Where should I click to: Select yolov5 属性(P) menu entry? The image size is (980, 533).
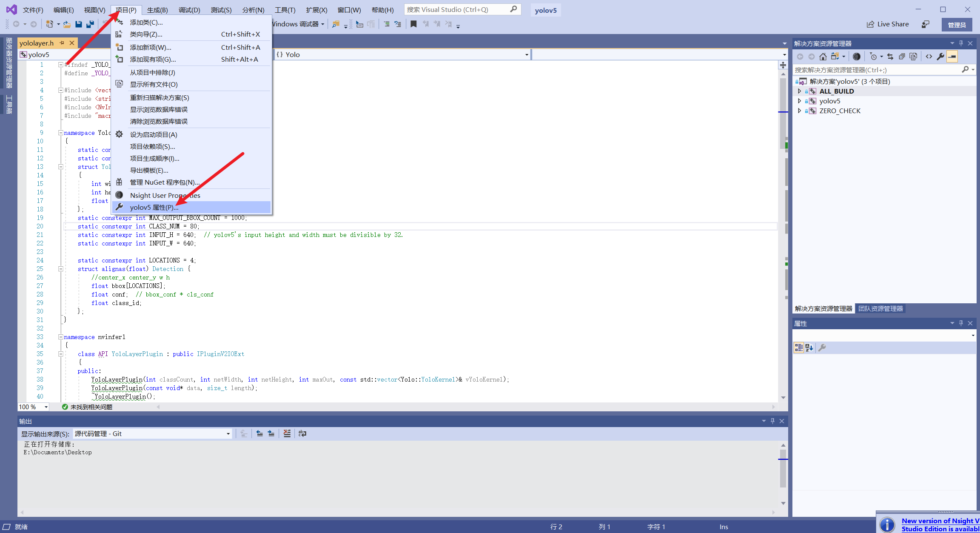(x=154, y=207)
